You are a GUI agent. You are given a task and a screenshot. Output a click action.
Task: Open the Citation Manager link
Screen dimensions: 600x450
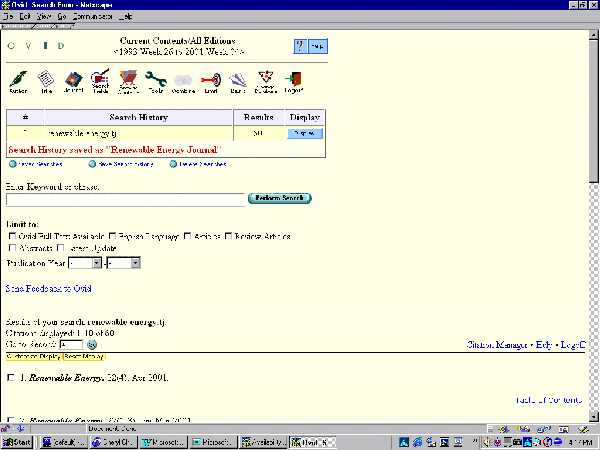[x=497, y=345]
